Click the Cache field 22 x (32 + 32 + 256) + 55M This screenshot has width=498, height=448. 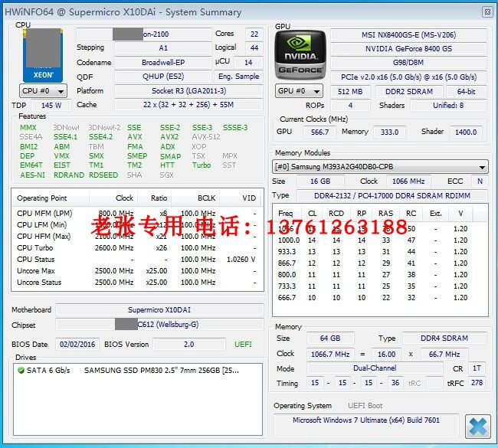coord(188,105)
